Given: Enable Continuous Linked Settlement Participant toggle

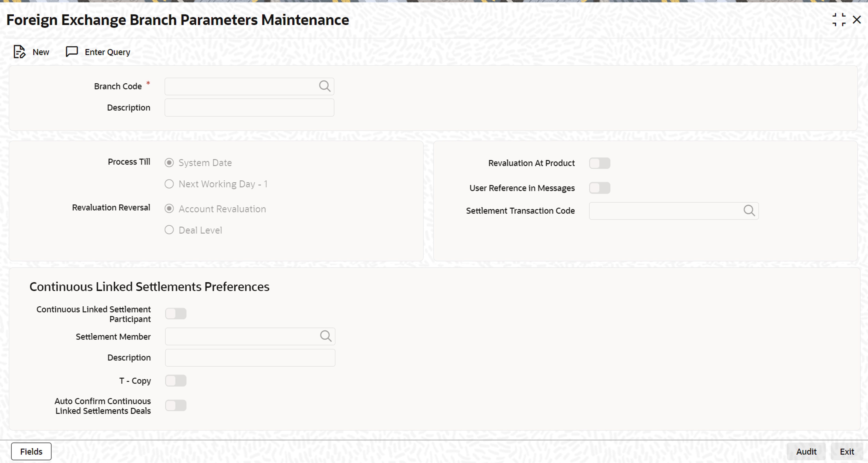Looking at the screenshot, I should coord(176,314).
